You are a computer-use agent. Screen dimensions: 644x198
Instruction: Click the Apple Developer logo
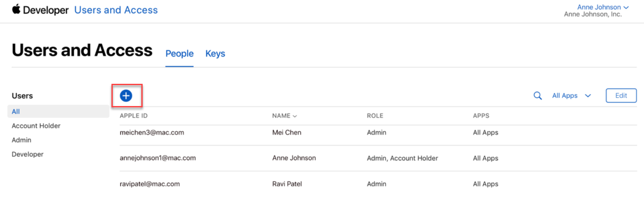point(40,10)
